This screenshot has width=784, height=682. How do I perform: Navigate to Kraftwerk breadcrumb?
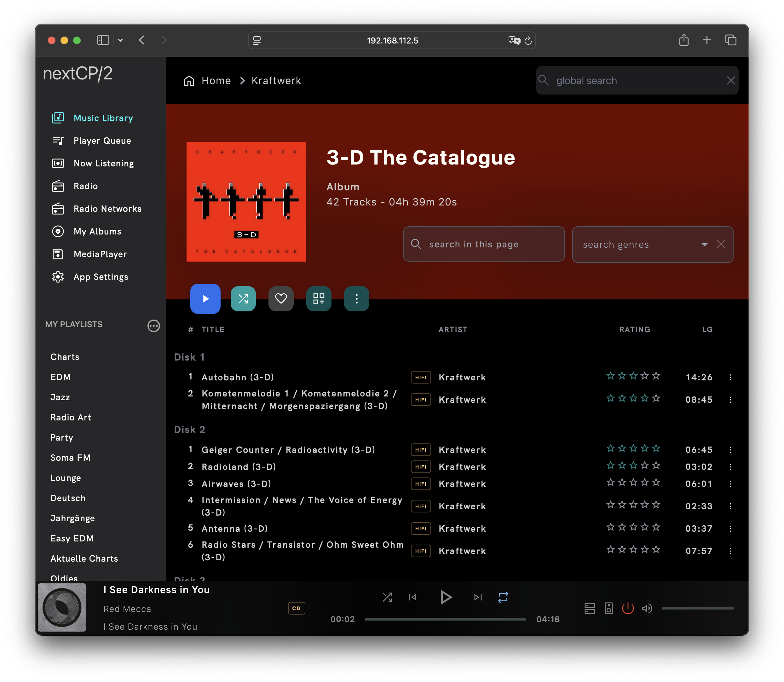276,81
